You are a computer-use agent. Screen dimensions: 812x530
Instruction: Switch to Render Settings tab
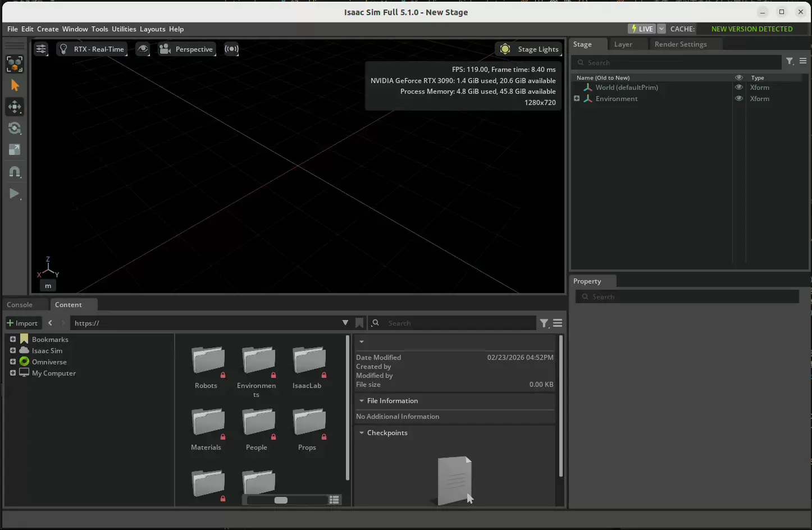680,44
